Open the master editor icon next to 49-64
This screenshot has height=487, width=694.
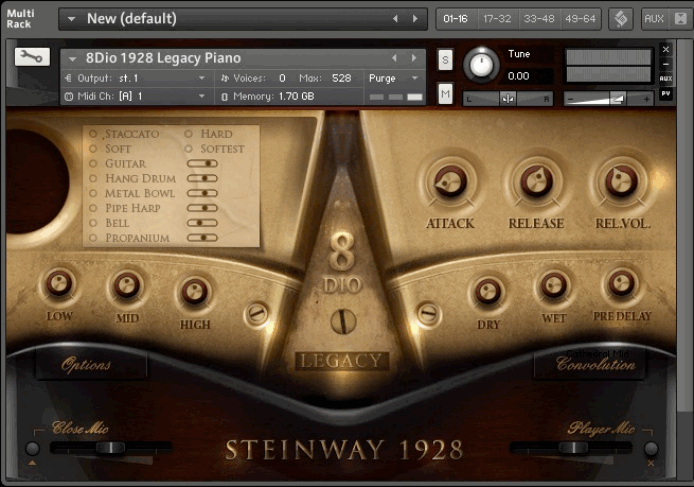point(621,19)
